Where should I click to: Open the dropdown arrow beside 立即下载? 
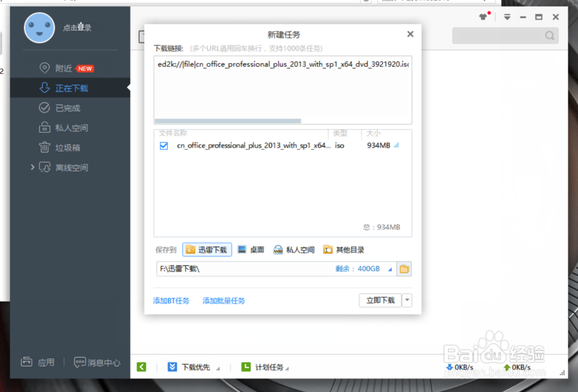pos(407,300)
